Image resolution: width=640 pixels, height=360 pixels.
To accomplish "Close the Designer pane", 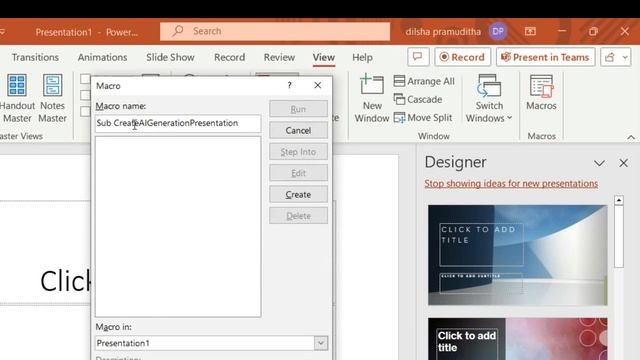I will click(x=623, y=163).
